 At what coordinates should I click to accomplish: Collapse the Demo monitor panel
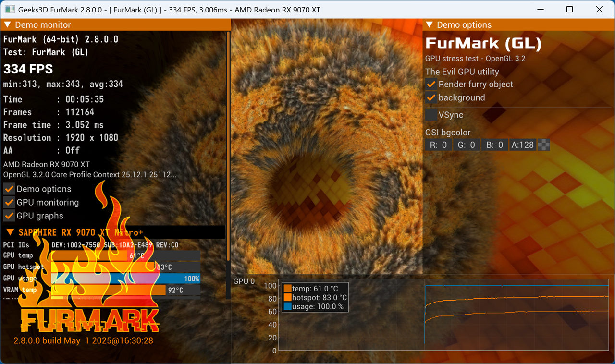point(8,25)
